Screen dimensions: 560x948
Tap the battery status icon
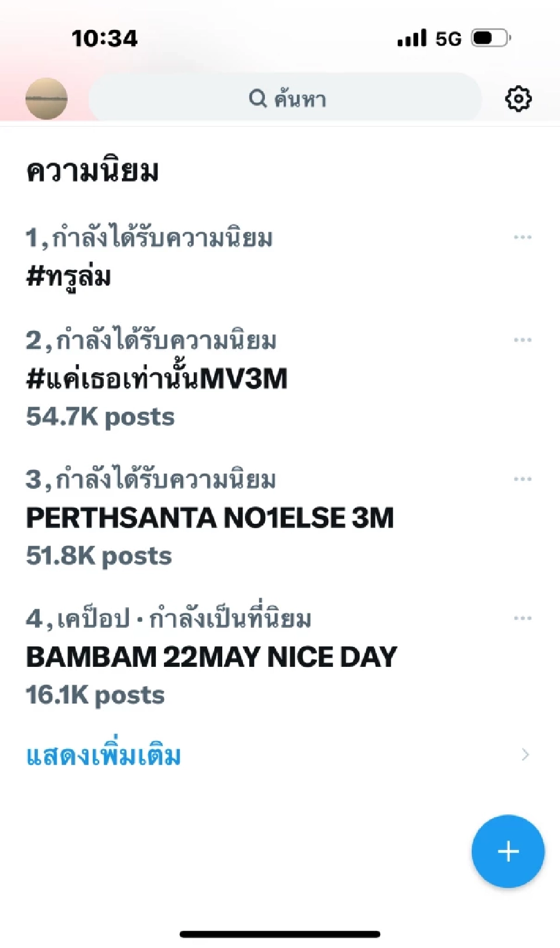[x=491, y=39]
